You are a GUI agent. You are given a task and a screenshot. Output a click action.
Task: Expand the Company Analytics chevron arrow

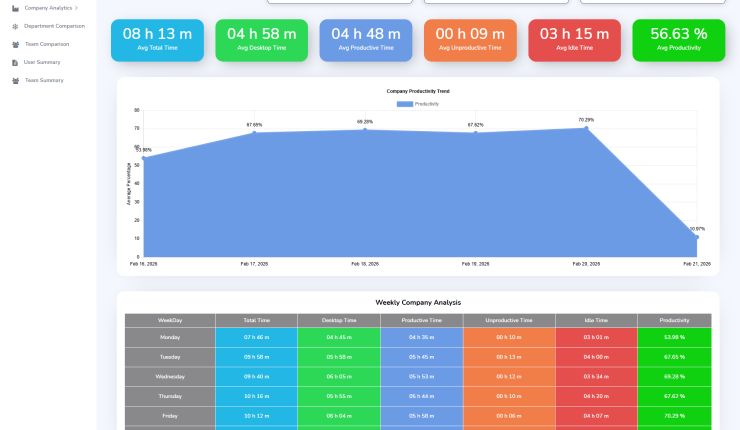click(x=77, y=8)
